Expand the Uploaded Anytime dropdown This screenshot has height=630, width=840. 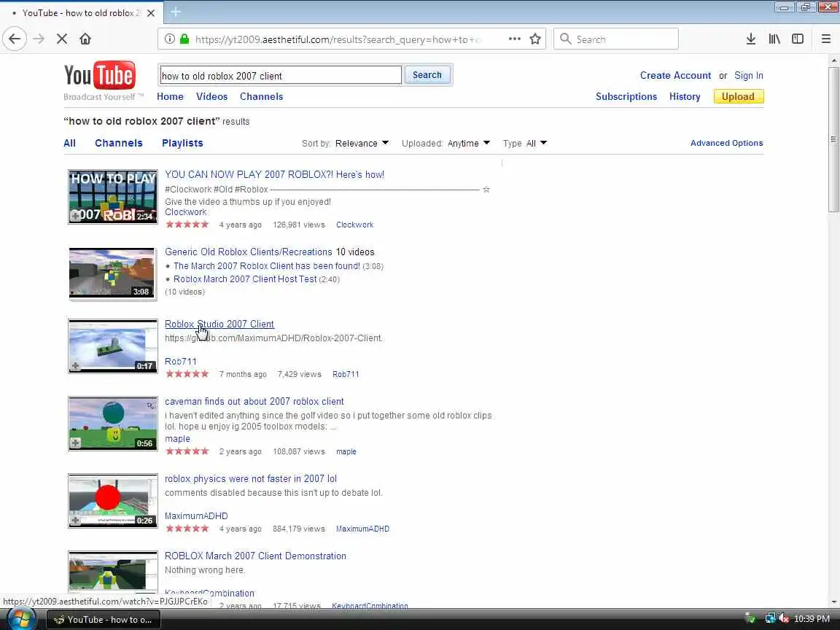[x=469, y=143]
